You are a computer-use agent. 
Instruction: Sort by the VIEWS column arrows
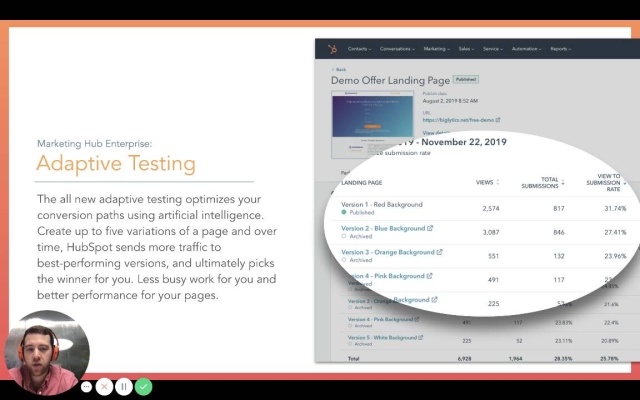pos(498,182)
